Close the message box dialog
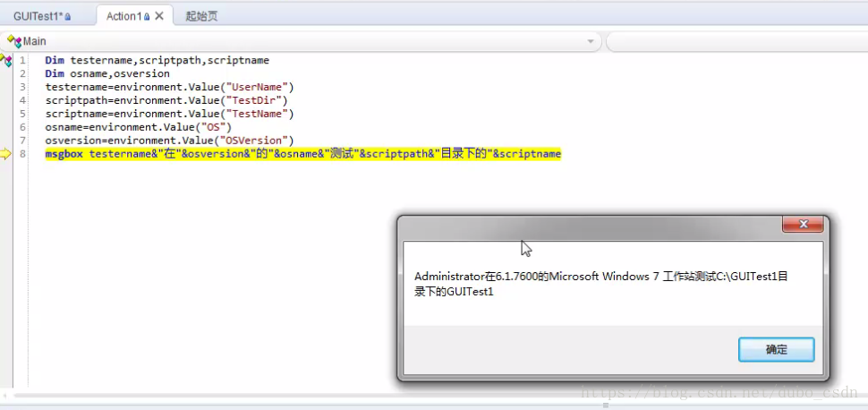868x410 pixels. click(x=804, y=224)
